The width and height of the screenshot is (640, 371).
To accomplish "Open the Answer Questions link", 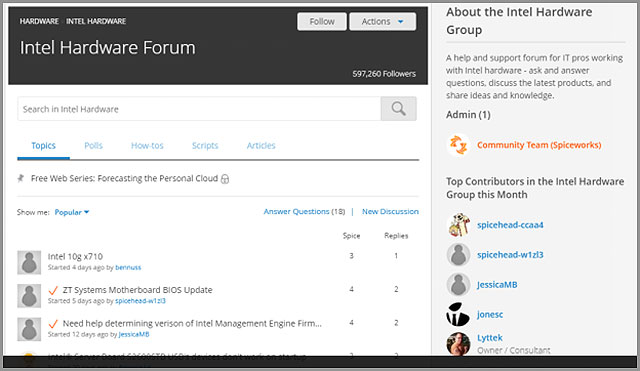I will [296, 211].
